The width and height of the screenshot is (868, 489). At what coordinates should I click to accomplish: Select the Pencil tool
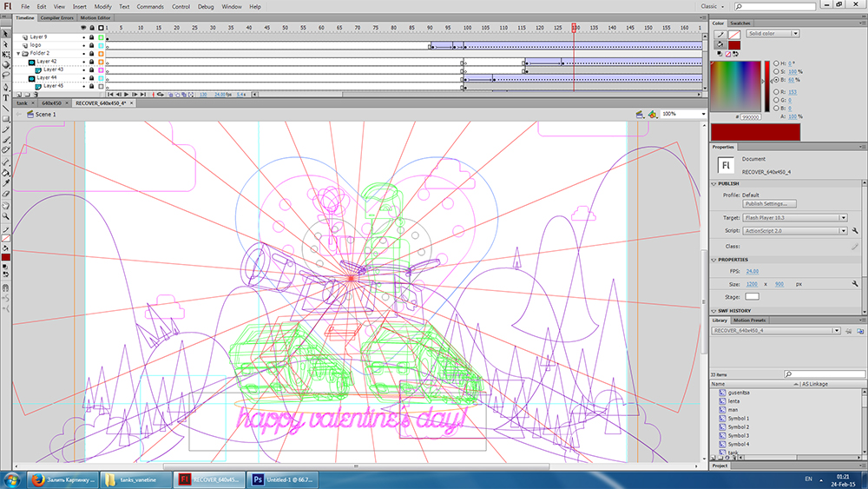pos(5,129)
